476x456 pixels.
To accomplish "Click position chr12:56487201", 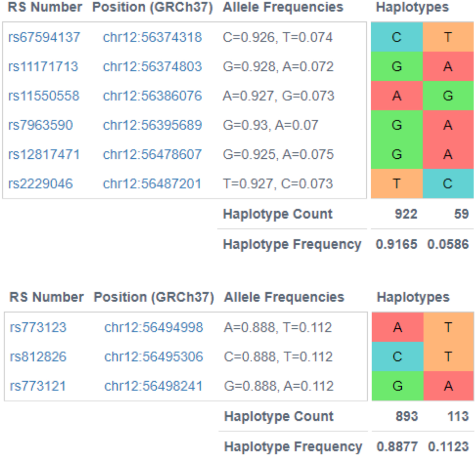I will pyautogui.click(x=152, y=184).
